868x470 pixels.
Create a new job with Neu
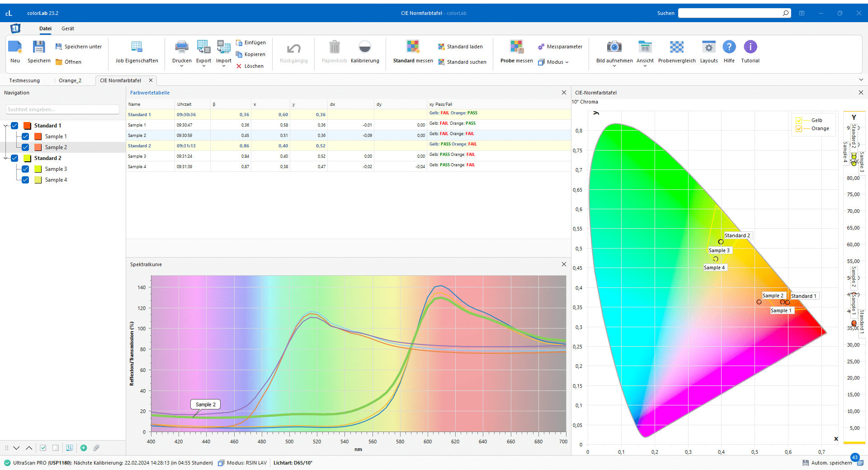[x=15, y=52]
